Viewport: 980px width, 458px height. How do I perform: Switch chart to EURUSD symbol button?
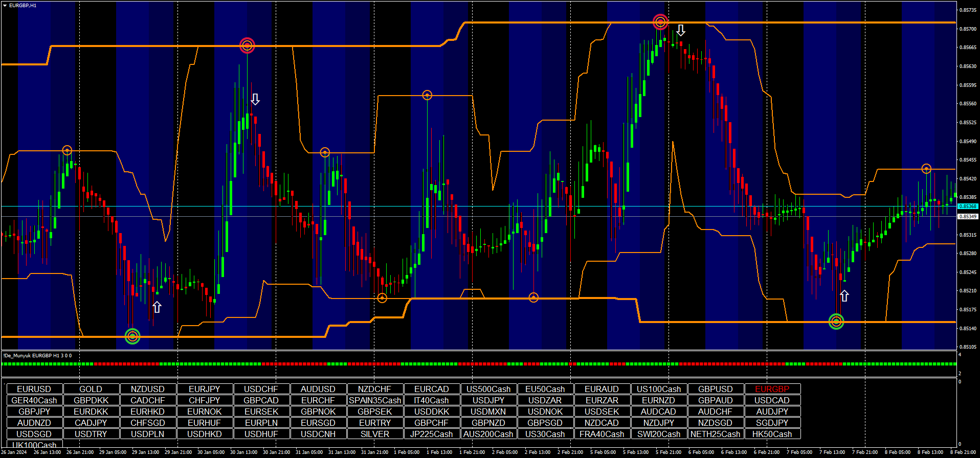34,389
